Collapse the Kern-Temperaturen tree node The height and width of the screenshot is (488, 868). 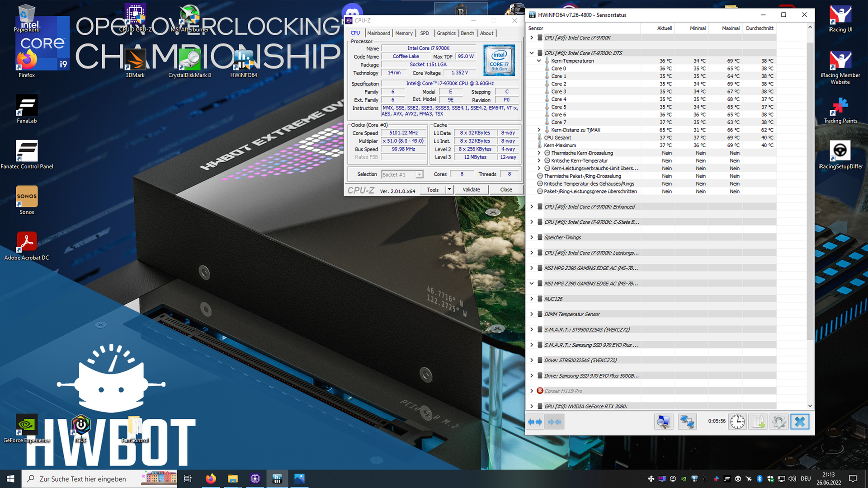pos(539,61)
